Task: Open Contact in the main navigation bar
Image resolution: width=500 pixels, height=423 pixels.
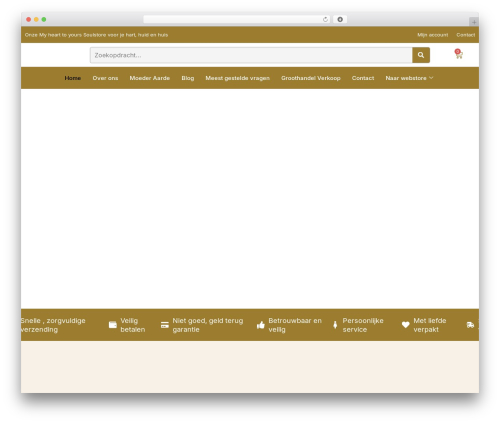Action: coord(363,78)
